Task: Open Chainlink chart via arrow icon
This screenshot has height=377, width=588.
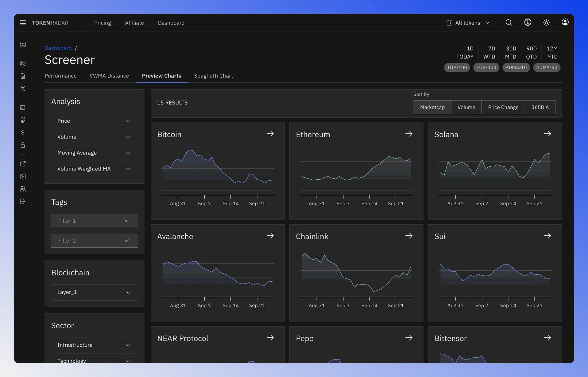Action: (x=409, y=236)
